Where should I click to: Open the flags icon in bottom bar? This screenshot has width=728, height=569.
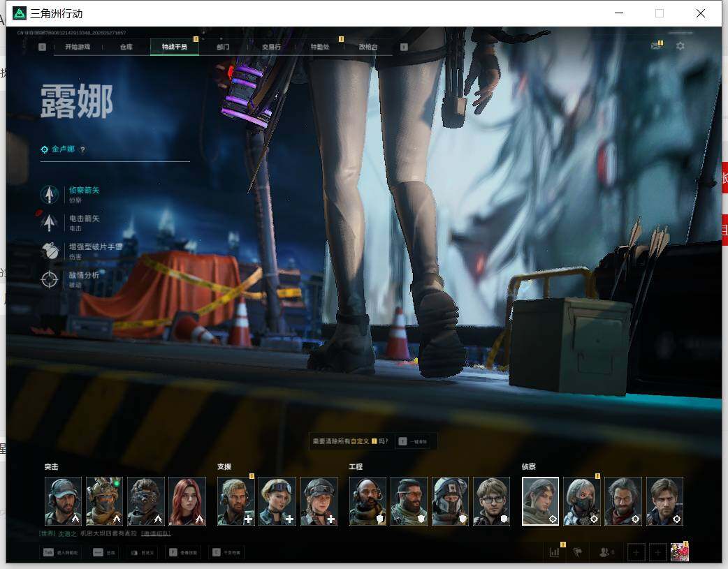[578, 552]
